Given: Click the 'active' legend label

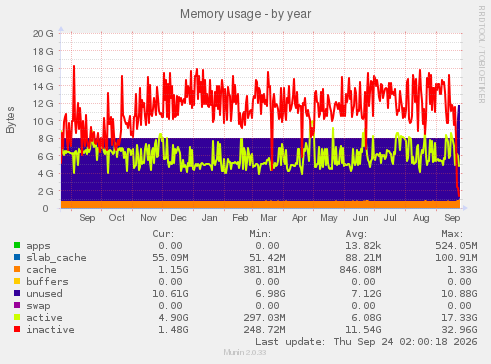Looking at the screenshot, I should 44,318.
